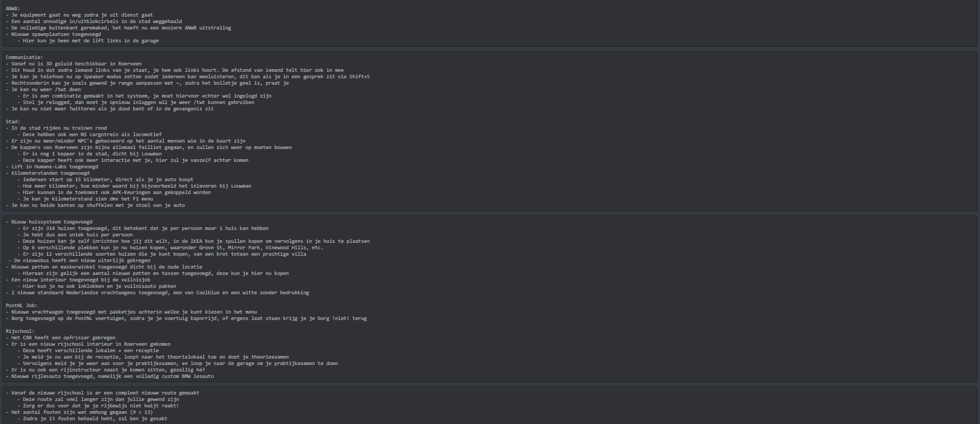Screen dimensions: 980x424
Task: Click the line about 3D geluid in Roerveen
Action: tap(76, 64)
